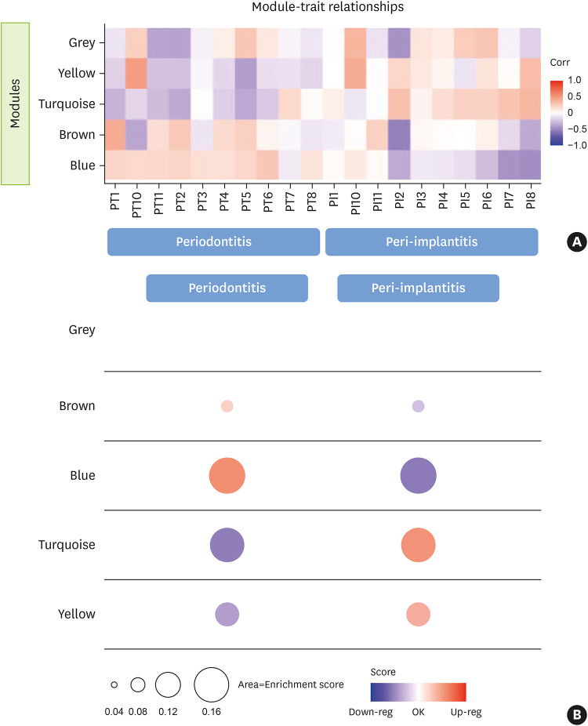Click the Peri-implantitis column header in panel B
Image resolution: width=588 pixels, height=726 pixels.
418,288
